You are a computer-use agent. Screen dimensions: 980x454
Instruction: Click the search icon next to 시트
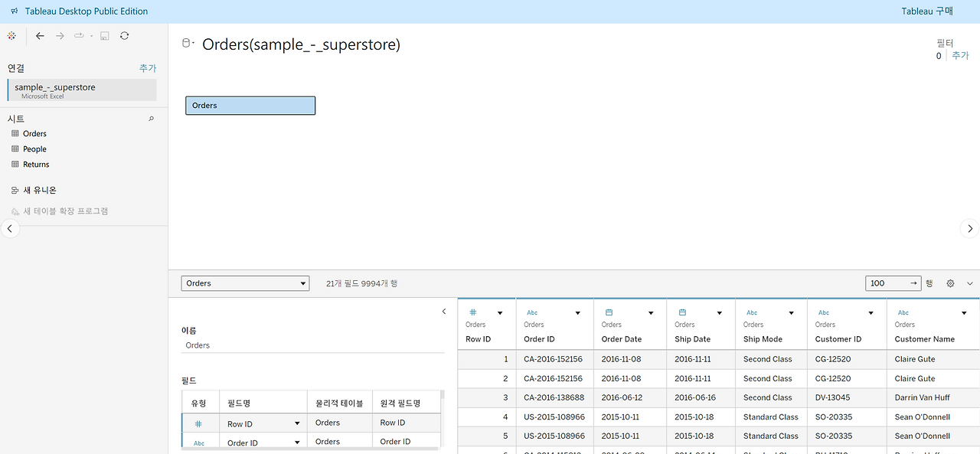pos(151,119)
